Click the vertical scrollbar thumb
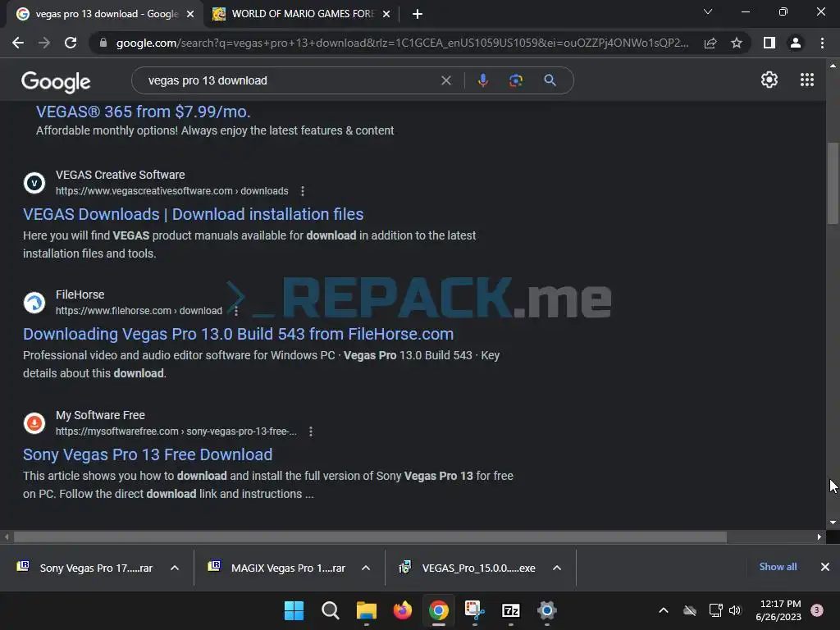The width and height of the screenshot is (840, 630). (833, 183)
